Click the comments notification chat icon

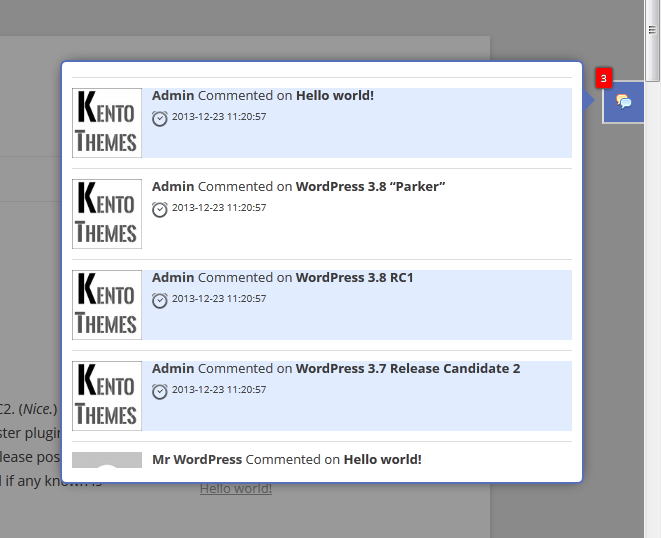[x=623, y=102]
